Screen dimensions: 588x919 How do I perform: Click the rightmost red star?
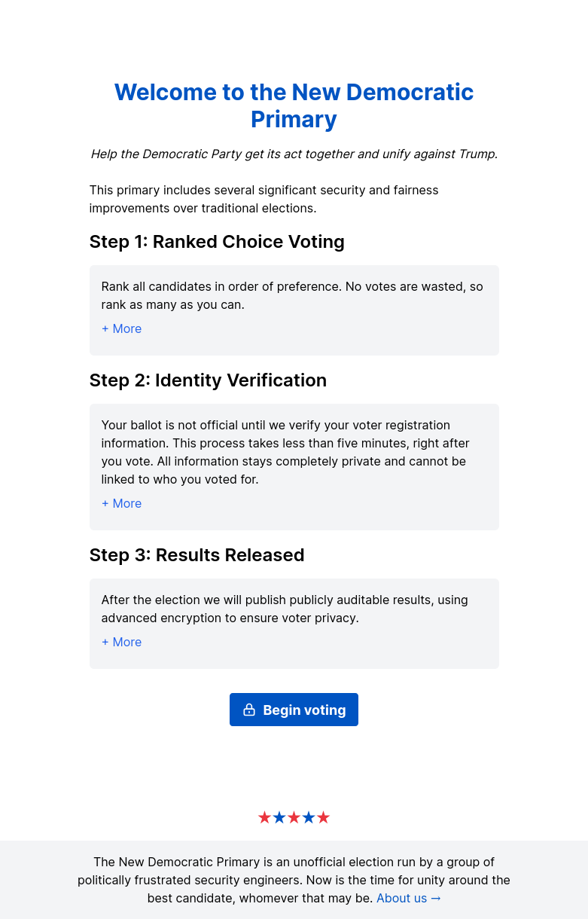pos(323,818)
